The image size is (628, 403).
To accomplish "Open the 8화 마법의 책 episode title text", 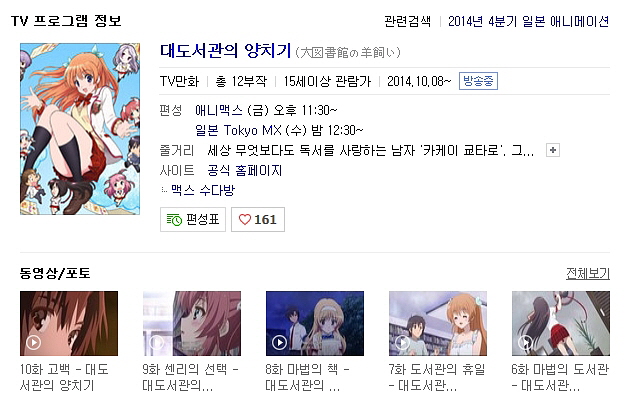I will click(x=307, y=377).
